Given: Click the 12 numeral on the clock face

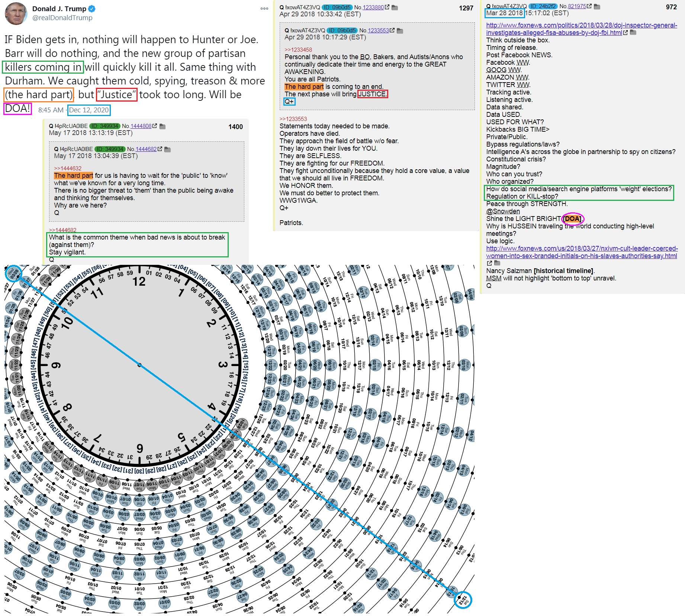Looking at the screenshot, I should click(139, 282).
